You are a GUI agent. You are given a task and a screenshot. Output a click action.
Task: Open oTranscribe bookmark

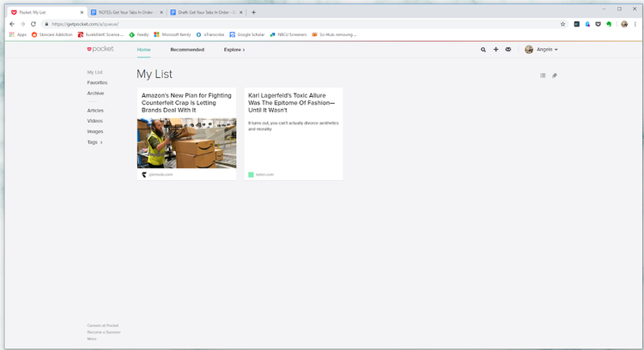coord(210,35)
